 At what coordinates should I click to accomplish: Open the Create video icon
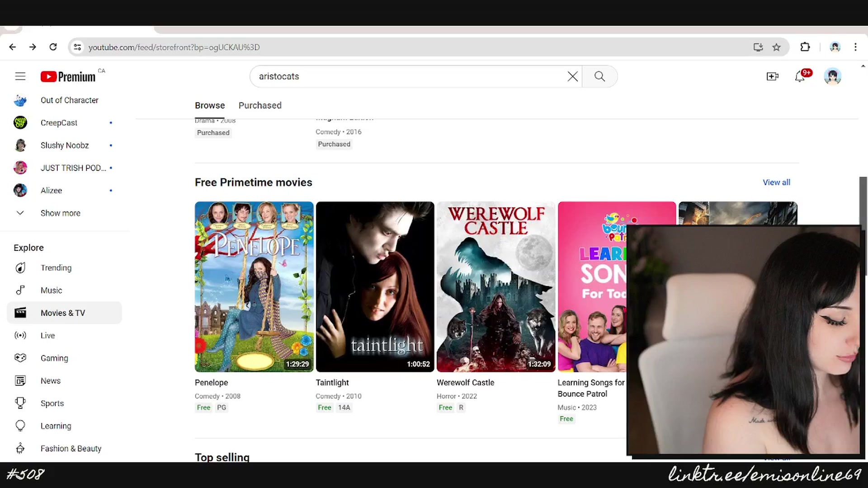773,76
